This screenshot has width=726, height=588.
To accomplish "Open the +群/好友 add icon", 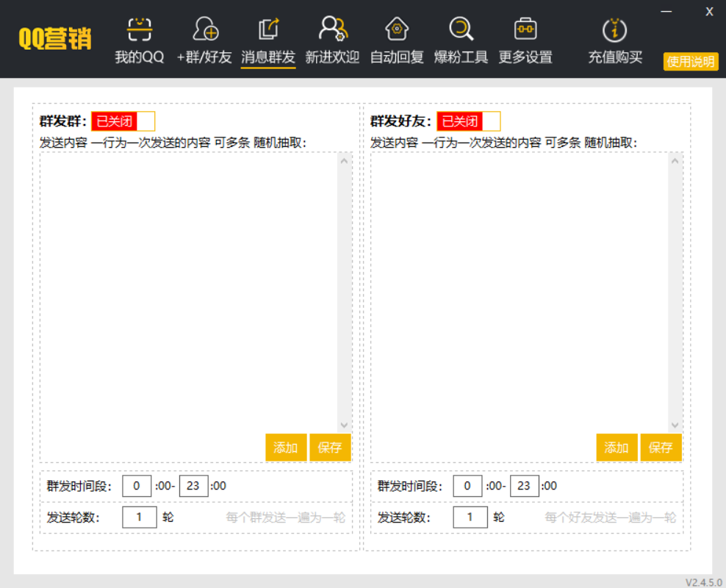I will 205,29.
